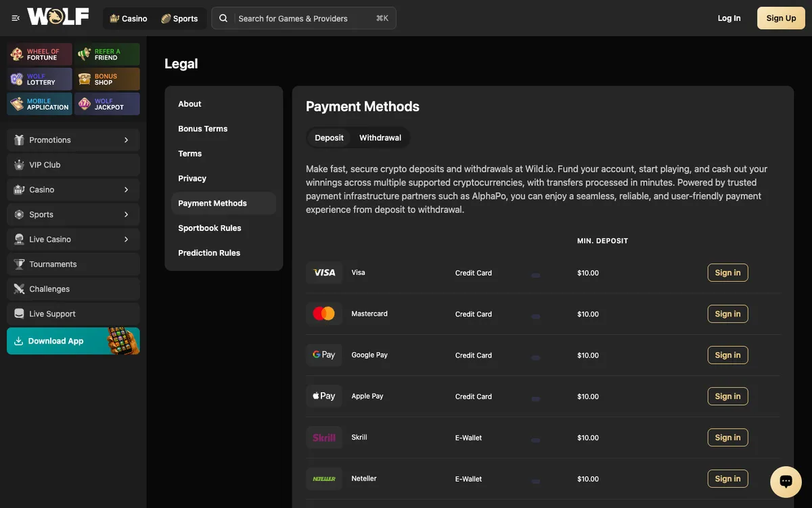
Task: Open the Bonus Shop tile
Action: (x=107, y=79)
